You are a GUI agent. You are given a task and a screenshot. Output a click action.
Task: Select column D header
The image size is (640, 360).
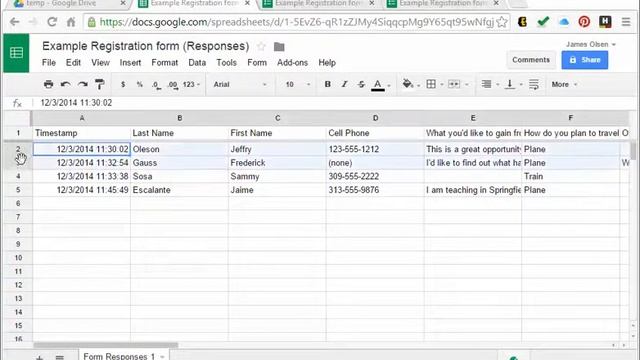[x=375, y=118]
